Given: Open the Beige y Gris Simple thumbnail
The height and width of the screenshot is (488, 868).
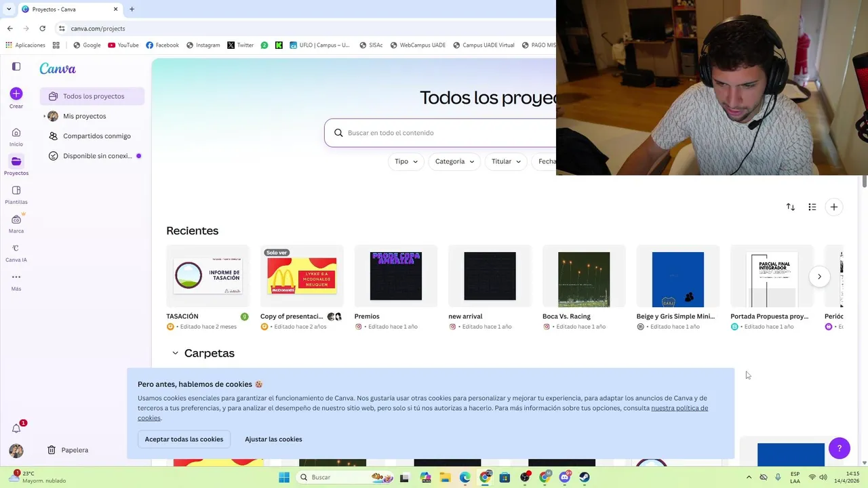Looking at the screenshot, I should click(678, 277).
